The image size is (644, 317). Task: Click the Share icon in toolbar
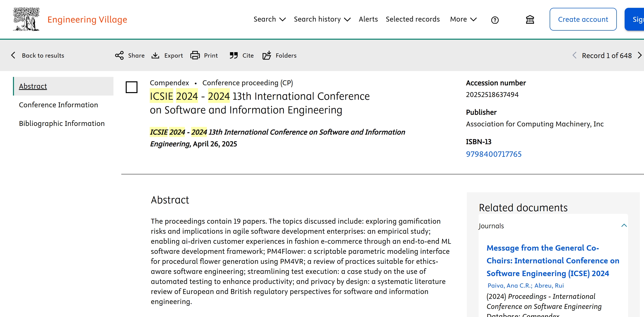pyautogui.click(x=119, y=55)
